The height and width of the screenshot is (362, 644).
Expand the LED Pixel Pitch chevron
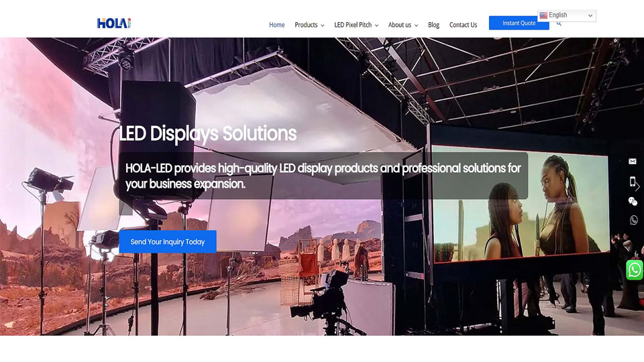[376, 25]
